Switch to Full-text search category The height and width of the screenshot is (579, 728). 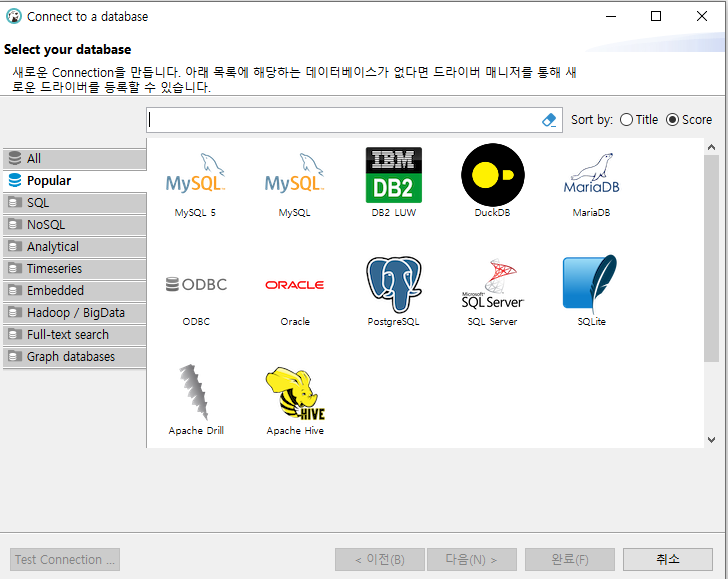[x=75, y=335]
